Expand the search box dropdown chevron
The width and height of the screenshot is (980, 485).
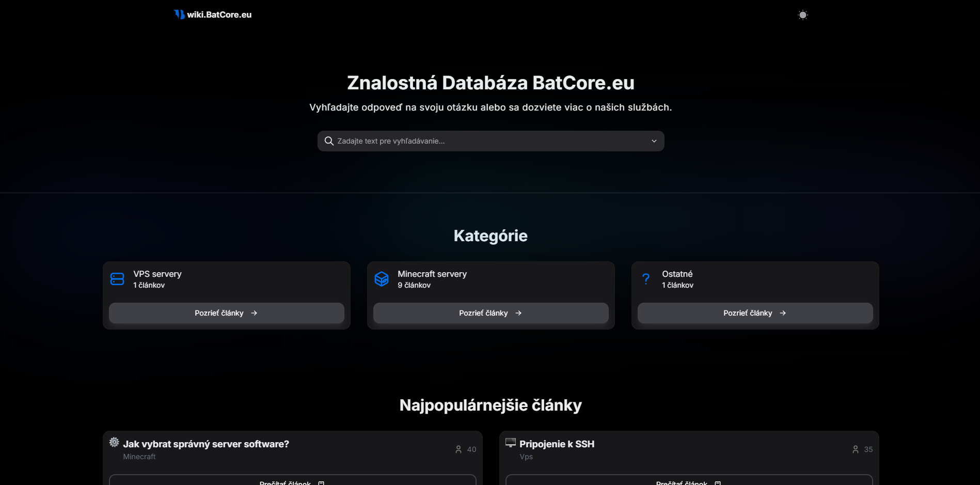[654, 141]
